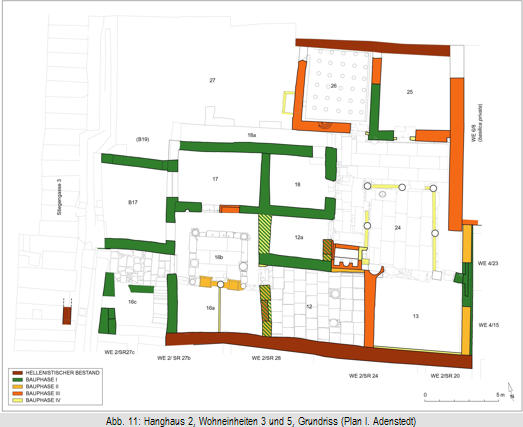
Task: Click room label 12a
Action: [299, 238]
